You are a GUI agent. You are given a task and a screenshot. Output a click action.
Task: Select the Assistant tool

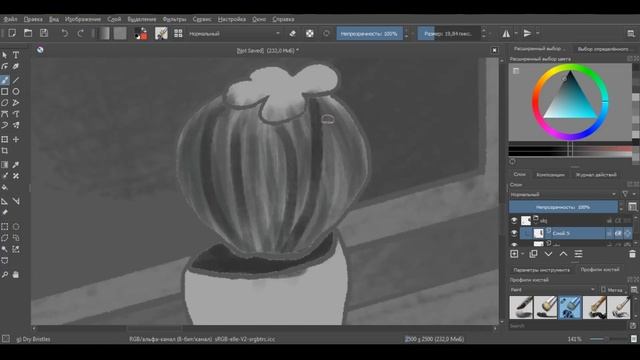tap(4, 201)
